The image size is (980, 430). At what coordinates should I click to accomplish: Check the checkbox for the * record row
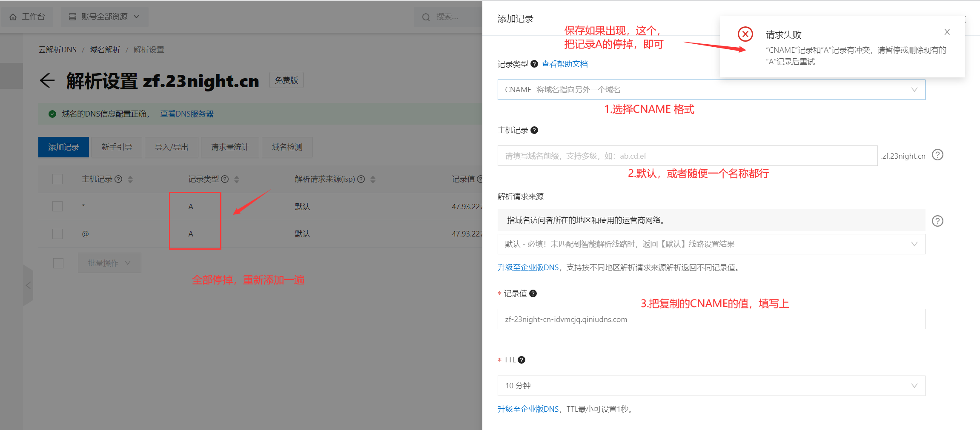click(57, 206)
